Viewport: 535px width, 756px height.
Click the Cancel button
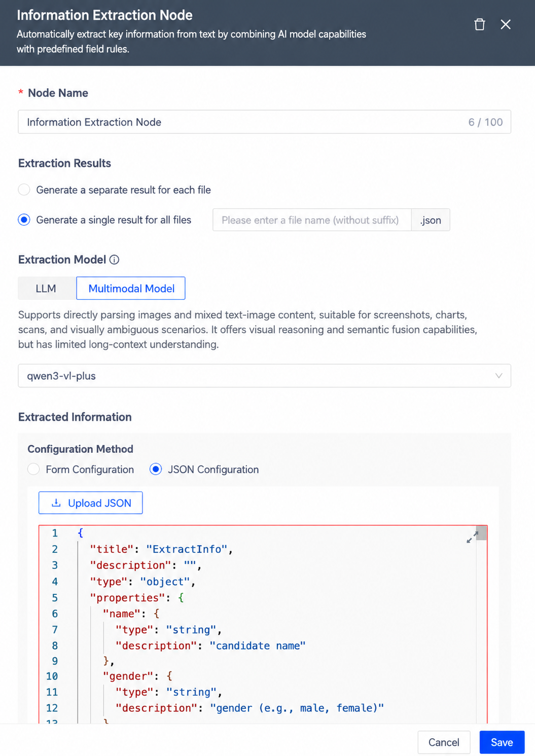pyautogui.click(x=444, y=742)
